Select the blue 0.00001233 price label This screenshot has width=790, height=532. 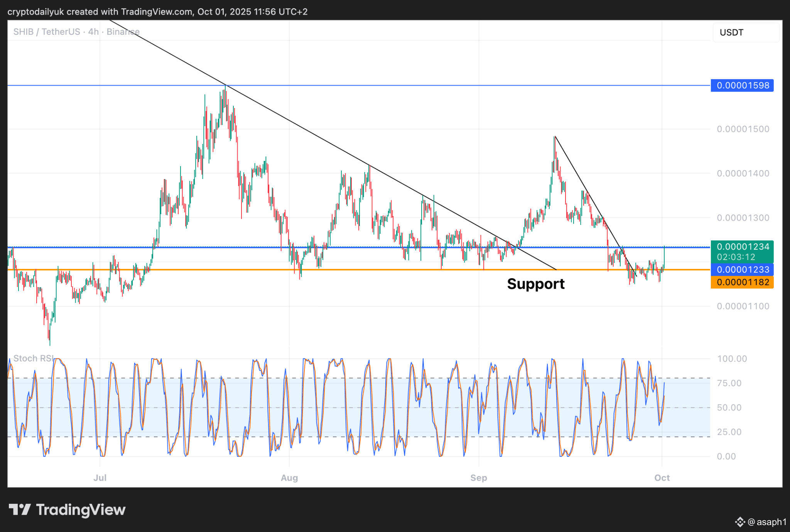coord(742,270)
